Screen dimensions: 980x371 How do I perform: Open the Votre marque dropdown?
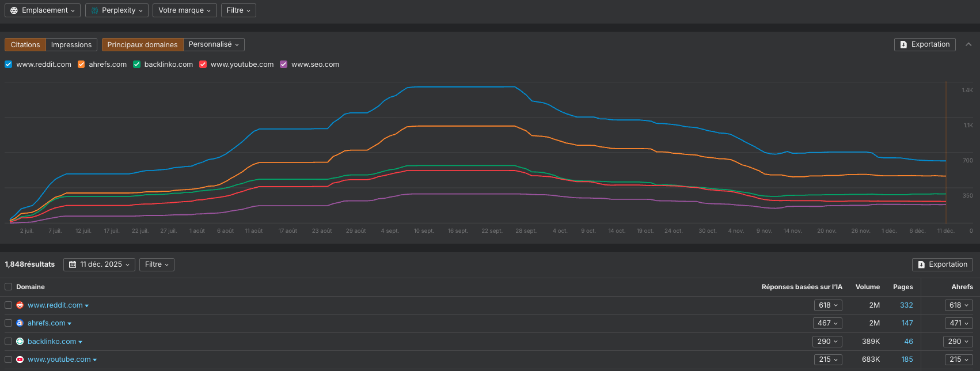click(x=184, y=10)
